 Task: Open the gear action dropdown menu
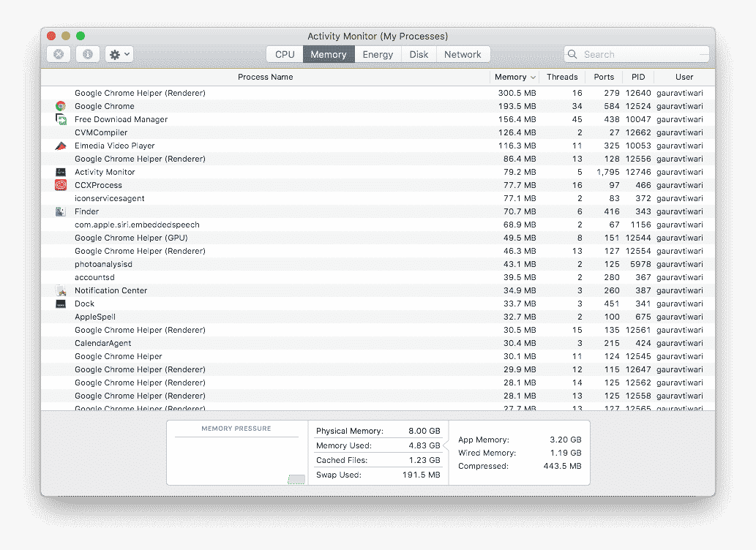click(119, 54)
